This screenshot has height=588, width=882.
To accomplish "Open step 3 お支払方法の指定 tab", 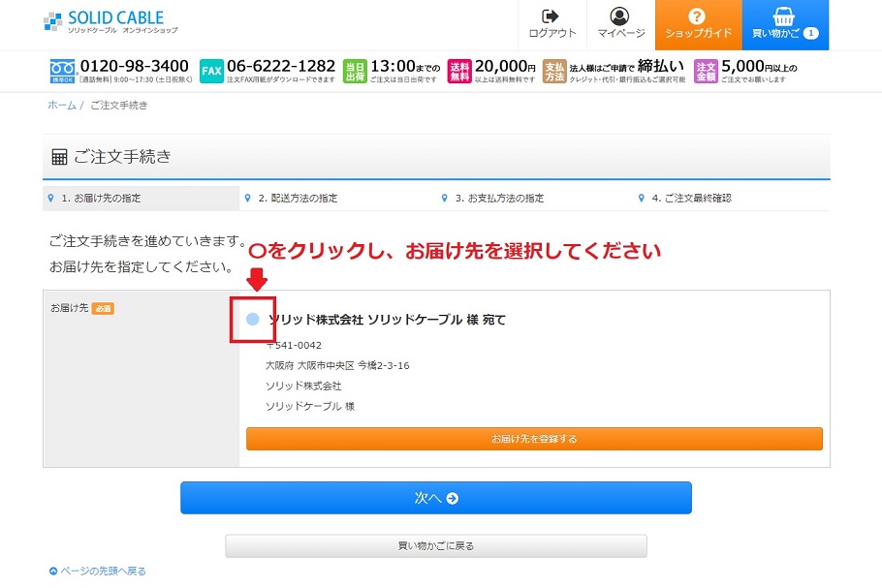I will [534, 198].
